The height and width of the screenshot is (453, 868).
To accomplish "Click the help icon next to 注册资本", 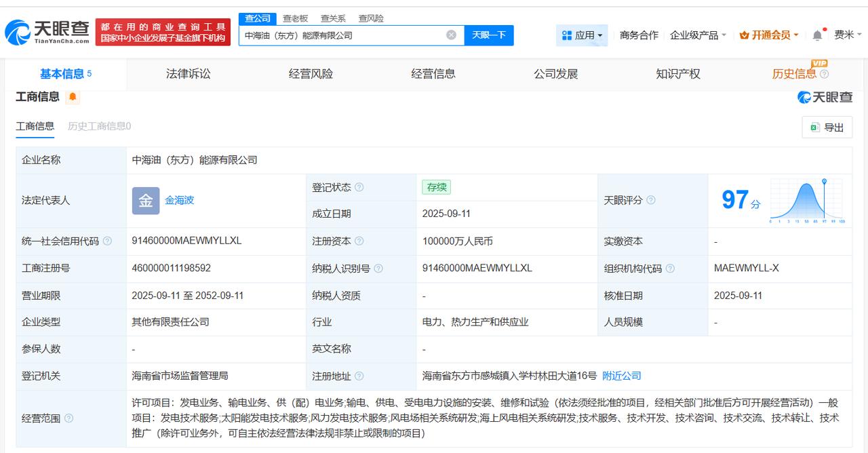I will 359,241.
